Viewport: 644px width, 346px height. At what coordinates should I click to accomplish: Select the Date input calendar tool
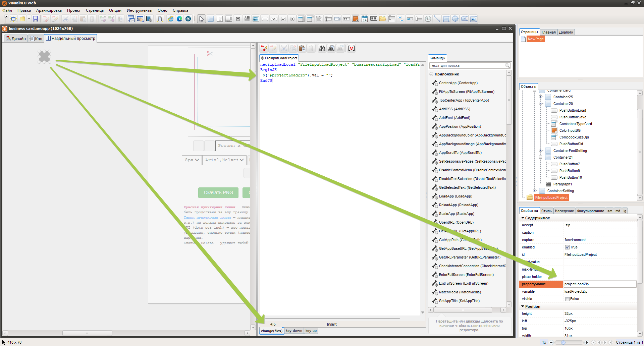coord(365,19)
